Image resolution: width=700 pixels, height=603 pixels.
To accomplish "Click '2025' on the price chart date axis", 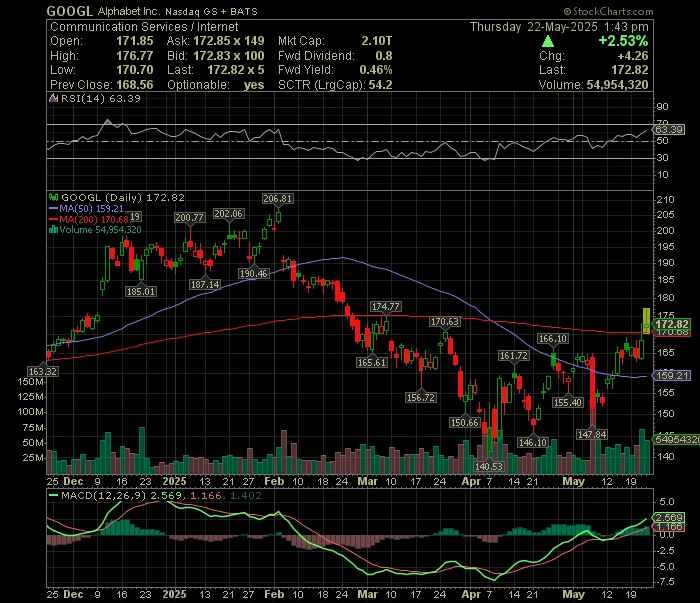I will coord(174,482).
